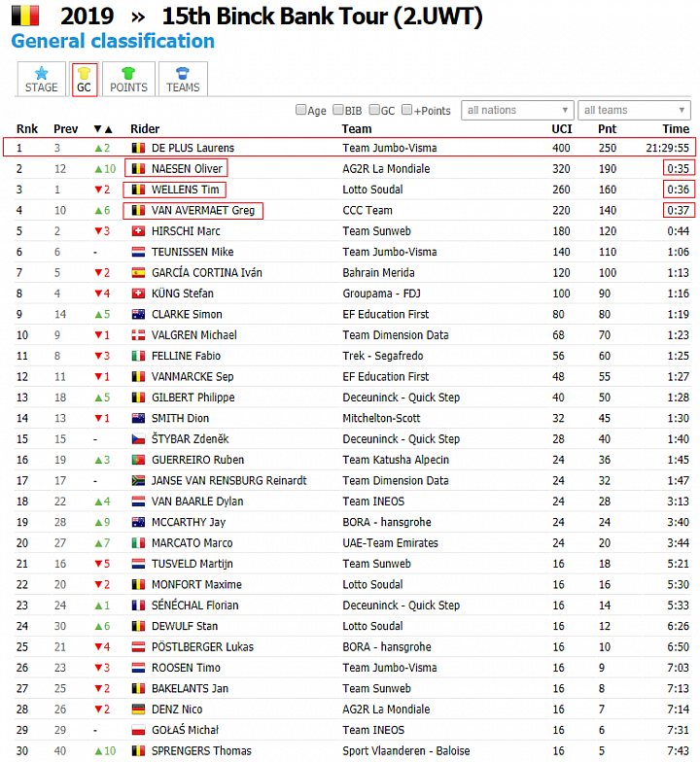Image resolution: width=700 pixels, height=762 pixels.
Task: Sort by the Pnt column header
Action: click(607, 128)
